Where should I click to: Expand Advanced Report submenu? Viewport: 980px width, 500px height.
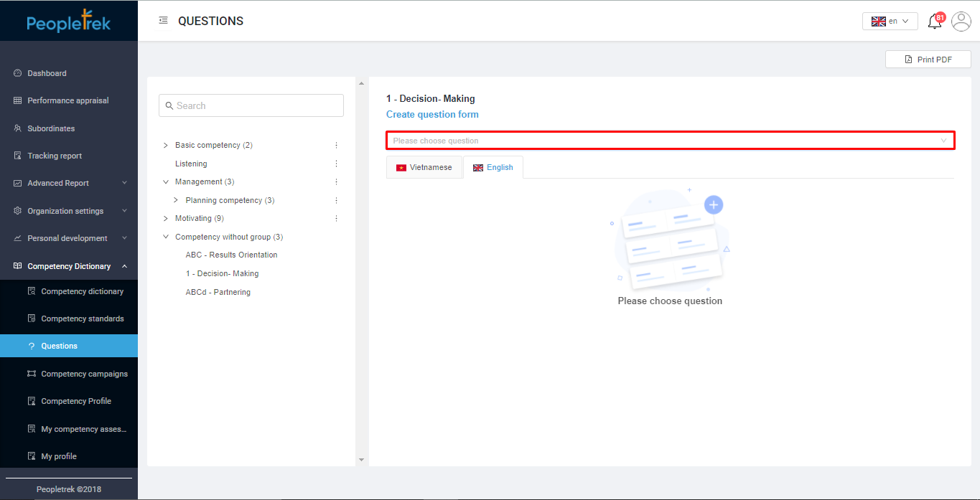click(x=124, y=183)
